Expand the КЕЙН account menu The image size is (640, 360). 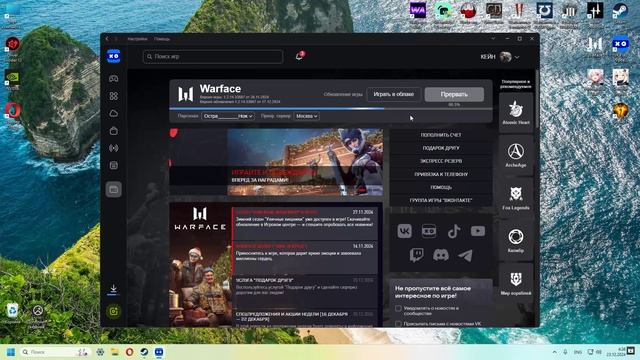pos(517,57)
